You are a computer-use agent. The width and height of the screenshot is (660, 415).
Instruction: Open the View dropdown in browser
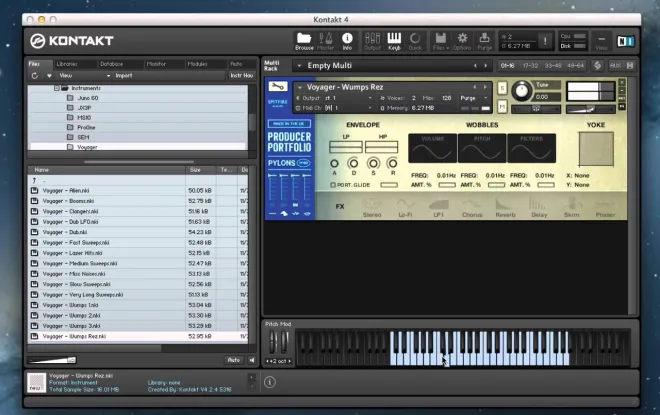(84, 76)
